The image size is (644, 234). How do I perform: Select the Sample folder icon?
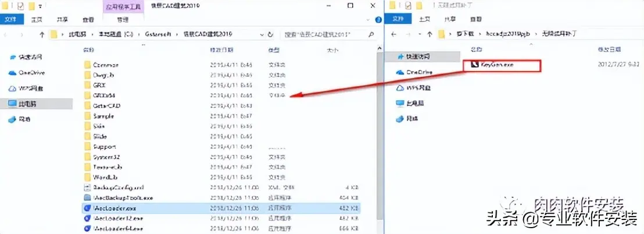[87, 116]
